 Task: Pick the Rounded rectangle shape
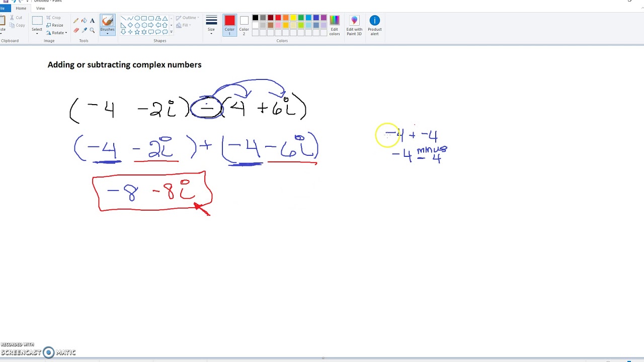pyautogui.click(x=151, y=18)
